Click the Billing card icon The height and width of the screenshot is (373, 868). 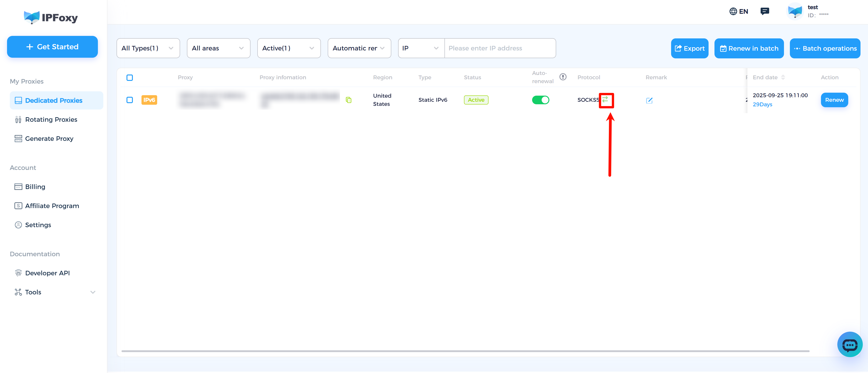(18, 187)
